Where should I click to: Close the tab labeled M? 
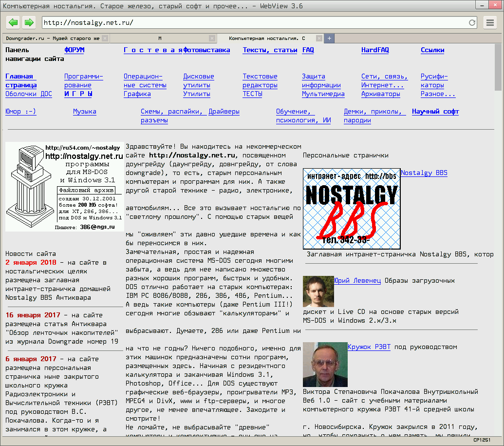[212, 38]
